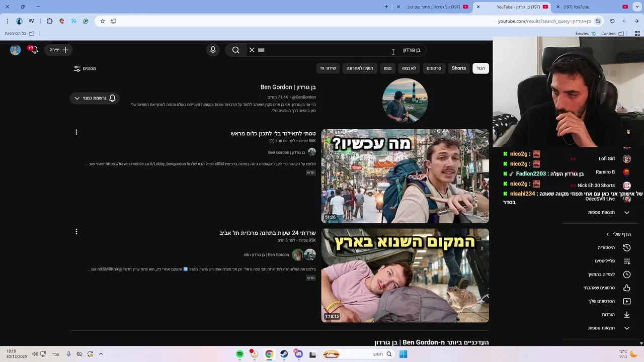Image resolution: width=644 pixels, height=362 pixels.
Task: Select the Shorts filter chip
Action: (459, 68)
